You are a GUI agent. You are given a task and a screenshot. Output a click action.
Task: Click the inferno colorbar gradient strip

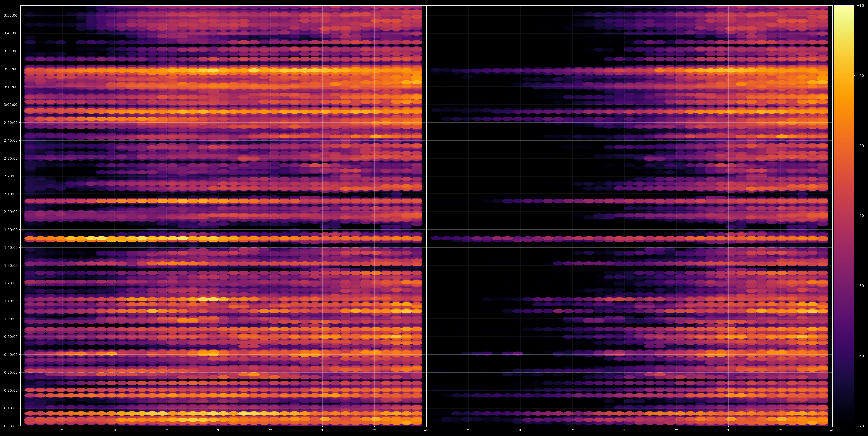pyautogui.click(x=844, y=216)
